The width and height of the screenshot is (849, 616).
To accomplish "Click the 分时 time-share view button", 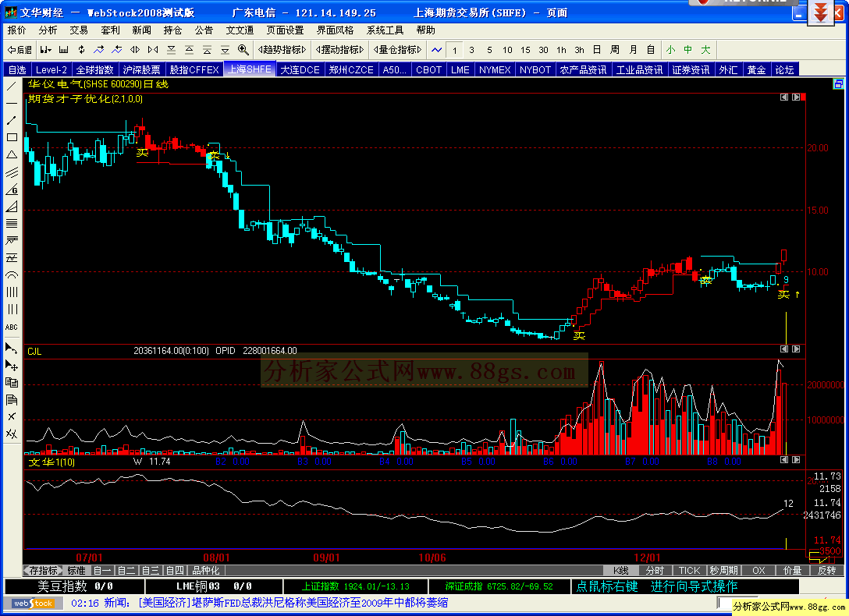I will click(x=655, y=571).
